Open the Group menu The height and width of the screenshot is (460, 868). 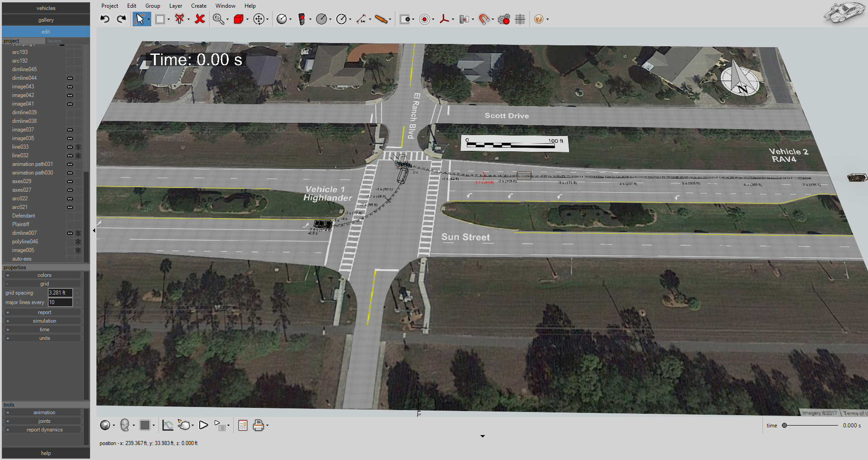tap(153, 6)
